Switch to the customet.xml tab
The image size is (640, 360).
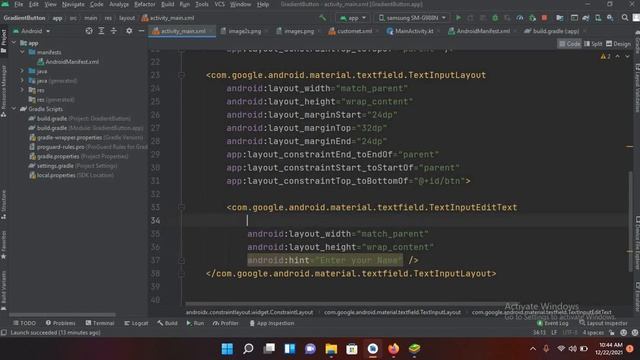pos(354,31)
